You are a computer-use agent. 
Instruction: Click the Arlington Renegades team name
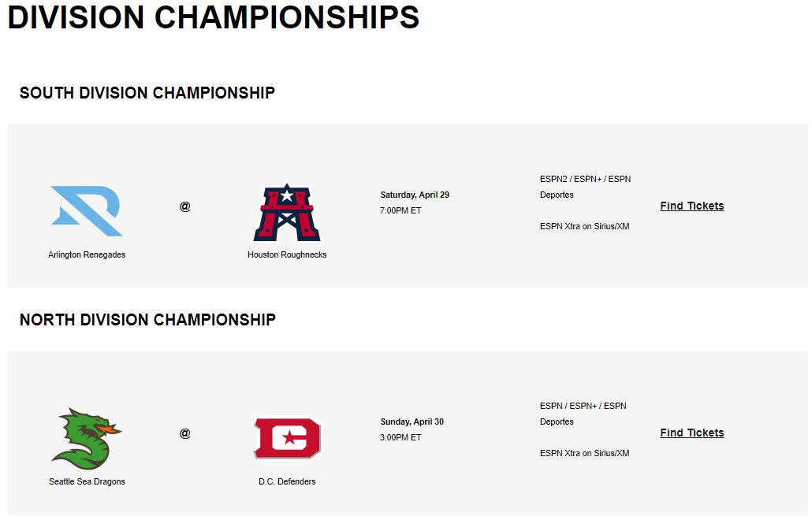pos(87,254)
